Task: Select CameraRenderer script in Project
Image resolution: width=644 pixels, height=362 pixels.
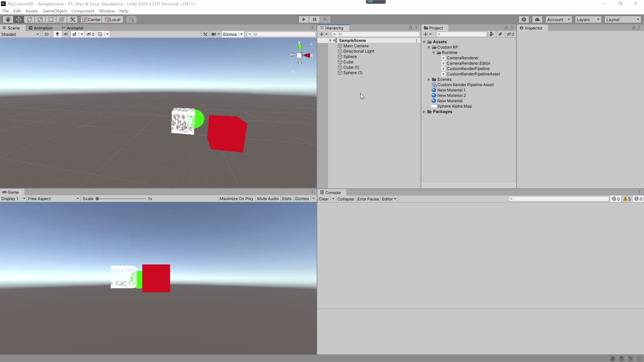Action: [463, 58]
